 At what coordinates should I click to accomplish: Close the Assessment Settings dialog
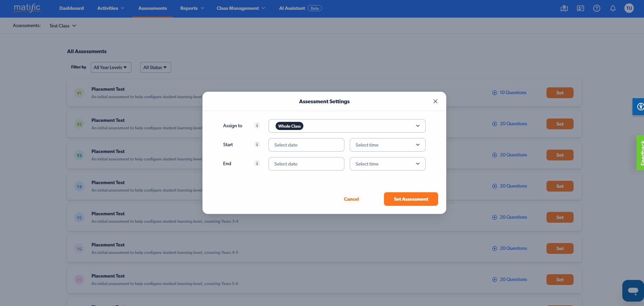(435, 102)
